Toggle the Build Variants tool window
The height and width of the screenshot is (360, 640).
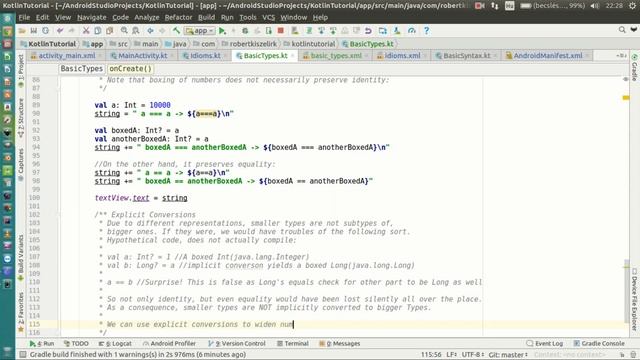point(21,257)
